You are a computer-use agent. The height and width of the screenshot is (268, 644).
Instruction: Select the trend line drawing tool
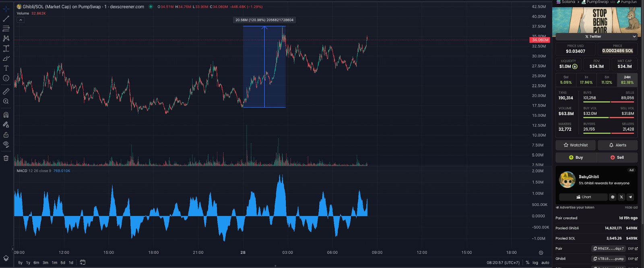pyautogui.click(x=6, y=19)
